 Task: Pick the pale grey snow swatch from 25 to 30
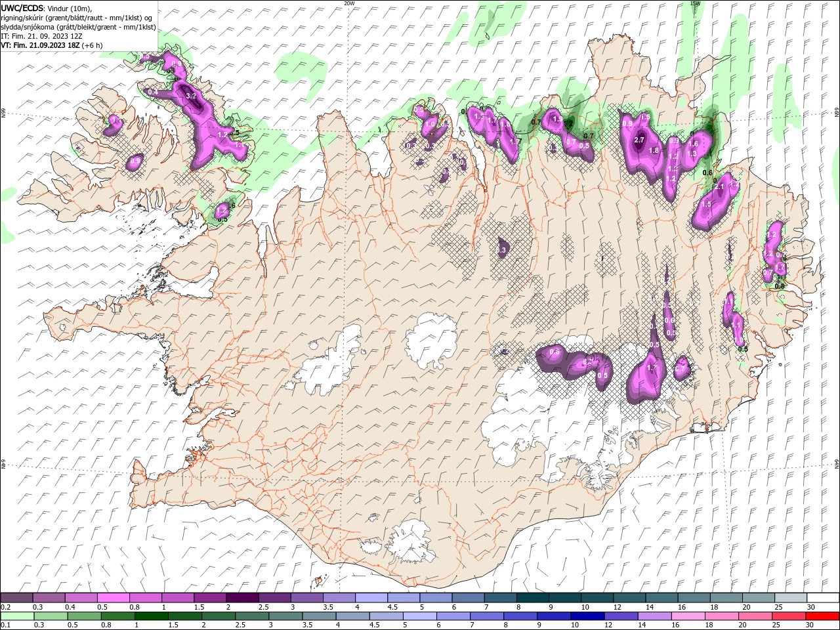point(791,597)
